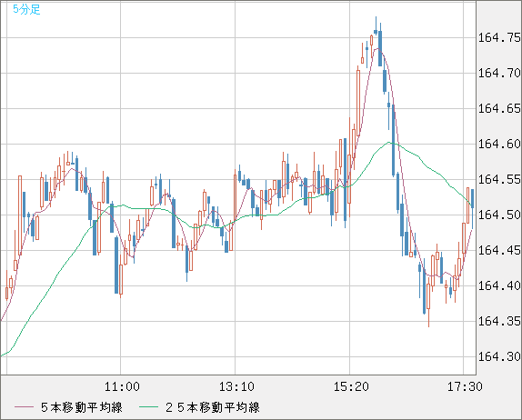Select the 164.40 price axis label
The height and width of the screenshot is (420, 522).
tap(499, 285)
